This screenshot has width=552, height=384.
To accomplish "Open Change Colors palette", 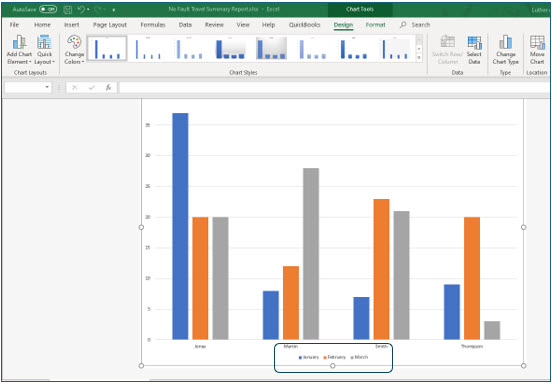I will pyautogui.click(x=74, y=50).
